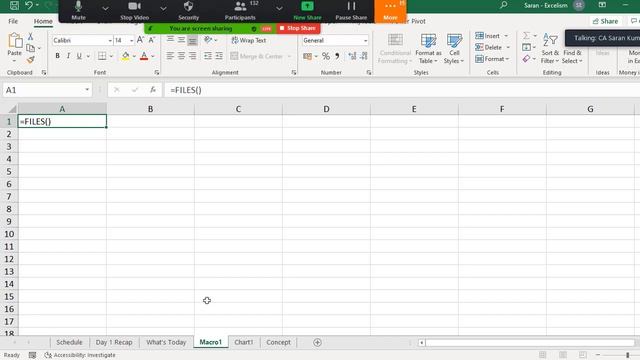The image size is (640, 360).
Task: Open Cell Styles gallery
Action: [454, 49]
